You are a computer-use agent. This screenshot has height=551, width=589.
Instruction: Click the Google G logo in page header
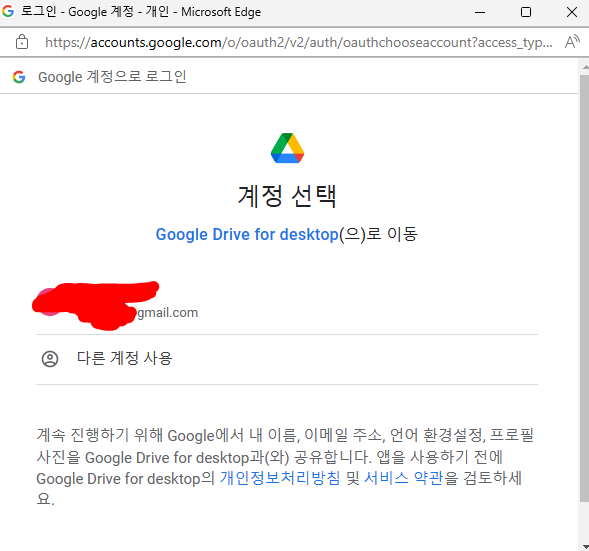tap(19, 77)
